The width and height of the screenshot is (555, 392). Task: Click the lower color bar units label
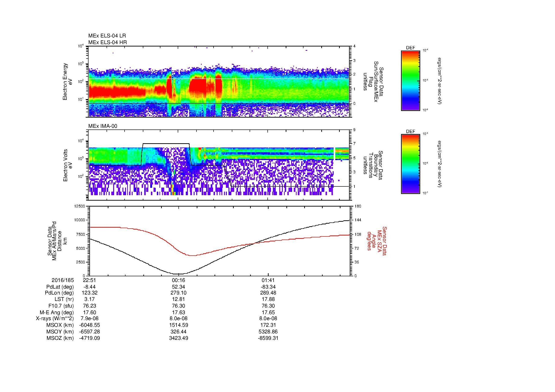coord(440,164)
